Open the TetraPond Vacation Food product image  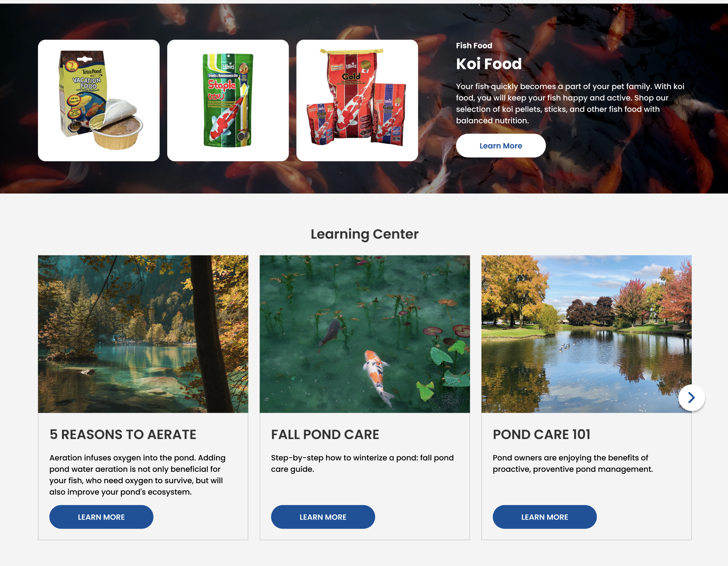click(99, 100)
